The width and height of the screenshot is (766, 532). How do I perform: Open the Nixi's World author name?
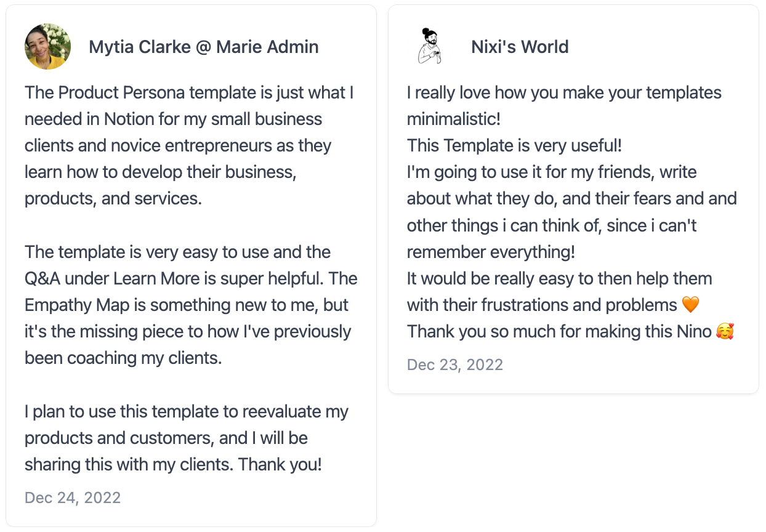[x=520, y=47]
